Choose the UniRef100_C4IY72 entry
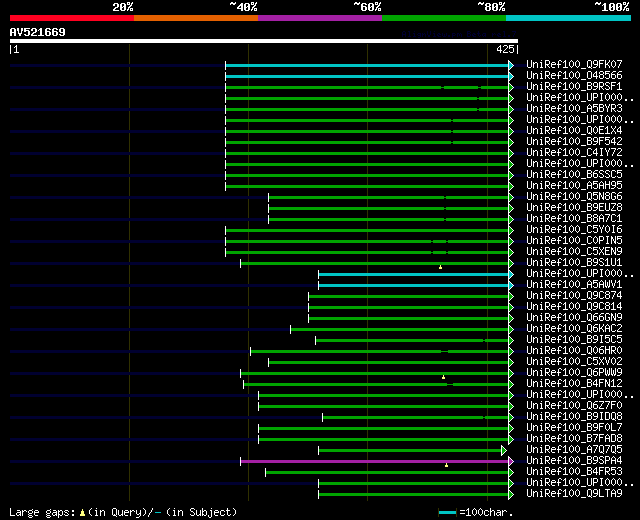The width and height of the screenshot is (640, 520). click(574, 152)
